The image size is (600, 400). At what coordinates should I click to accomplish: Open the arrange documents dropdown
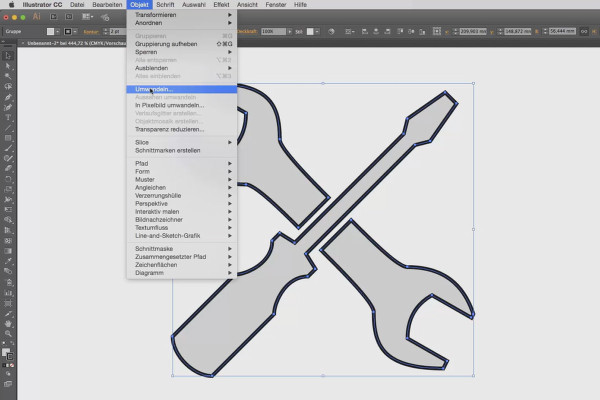click(x=88, y=16)
